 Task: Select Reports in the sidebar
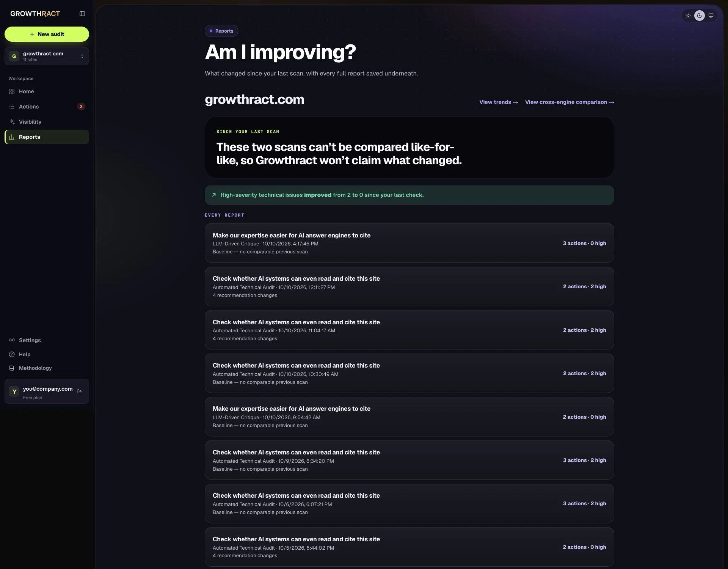47,137
